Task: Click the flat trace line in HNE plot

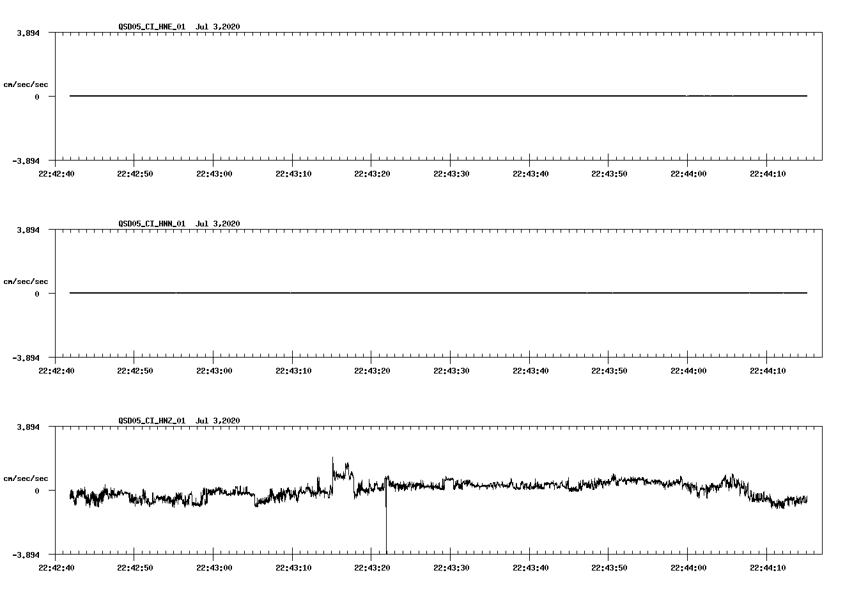Action: coord(438,96)
